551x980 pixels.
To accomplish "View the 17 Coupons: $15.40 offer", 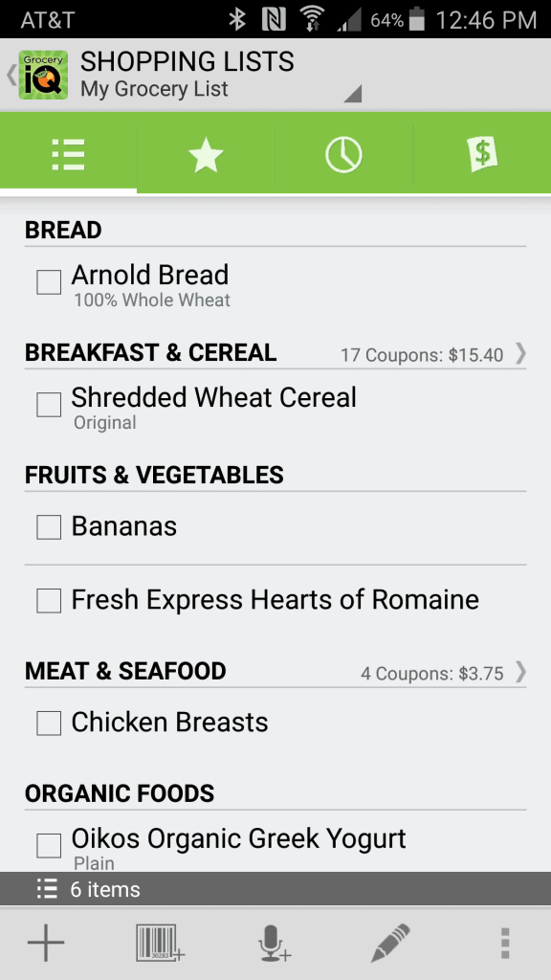I will tap(422, 355).
